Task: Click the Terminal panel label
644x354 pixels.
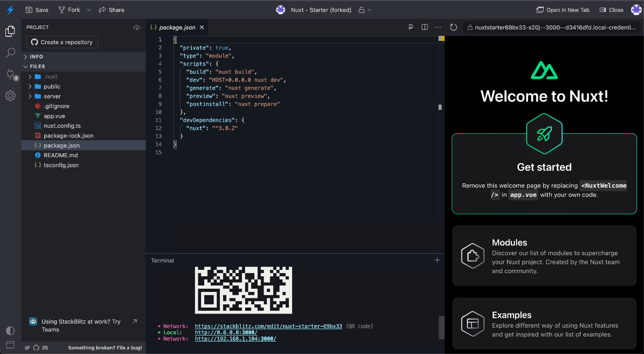Action: point(162,260)
